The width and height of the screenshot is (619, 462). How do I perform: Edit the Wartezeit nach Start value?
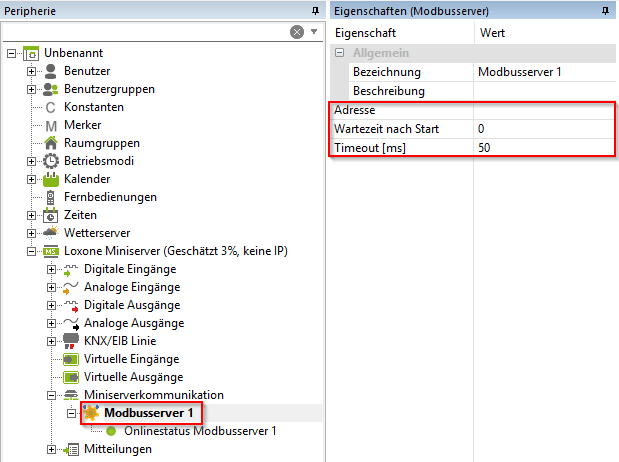click(x=545, y=129)
